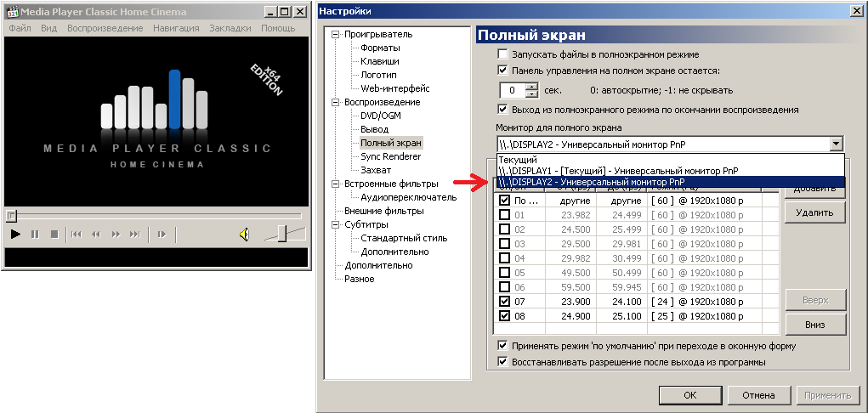Collapse the Проигрыватель tree node
Screen dimensions: 868x413
click(335, 34)
